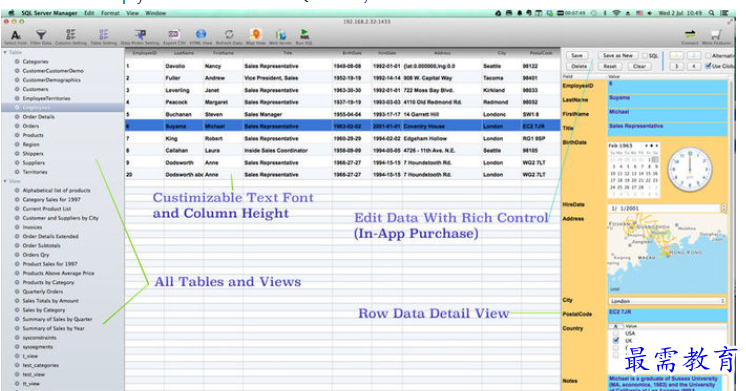Select the Categories table
The height and width of the screenshot is (391, 746).
tap(35, 61)
